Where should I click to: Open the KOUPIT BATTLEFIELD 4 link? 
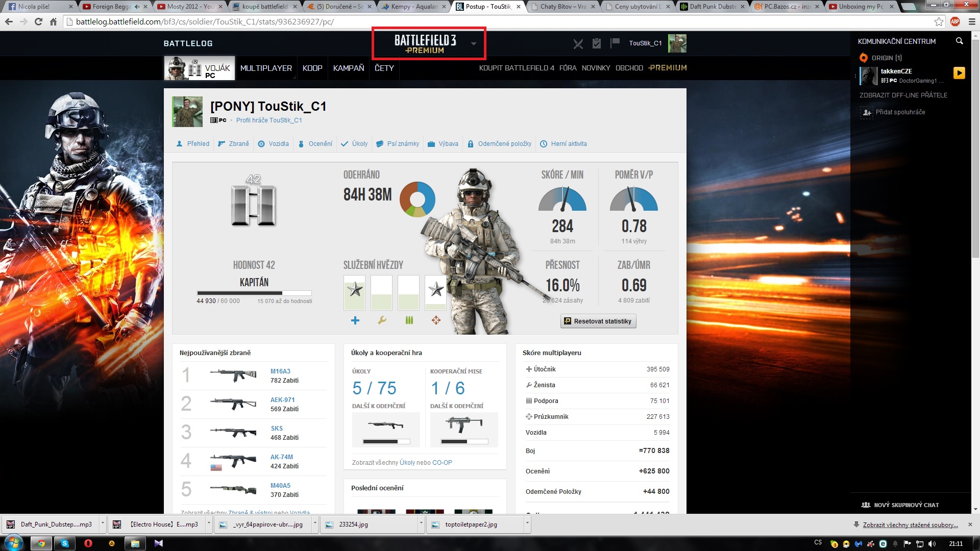tap(517, 68)
